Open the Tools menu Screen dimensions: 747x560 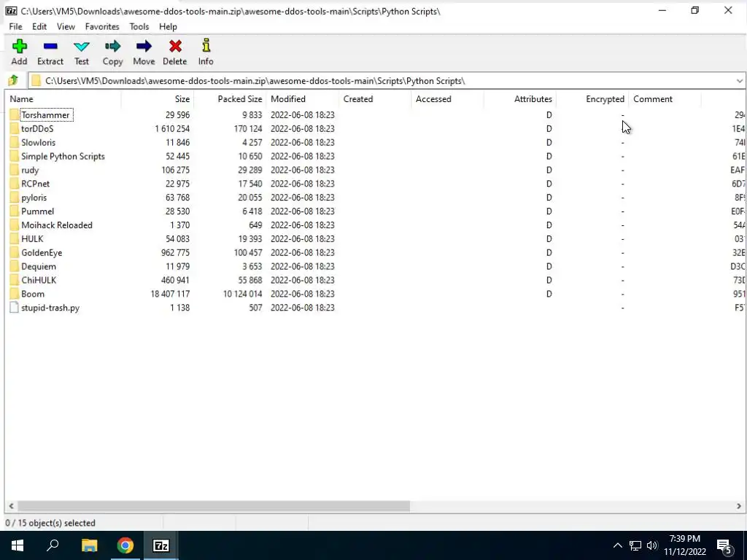point(139,27)
